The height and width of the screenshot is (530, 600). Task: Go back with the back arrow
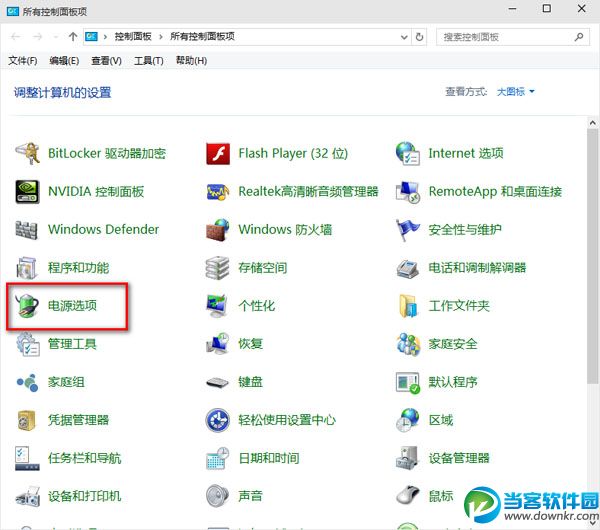click(x=16, y=37)
